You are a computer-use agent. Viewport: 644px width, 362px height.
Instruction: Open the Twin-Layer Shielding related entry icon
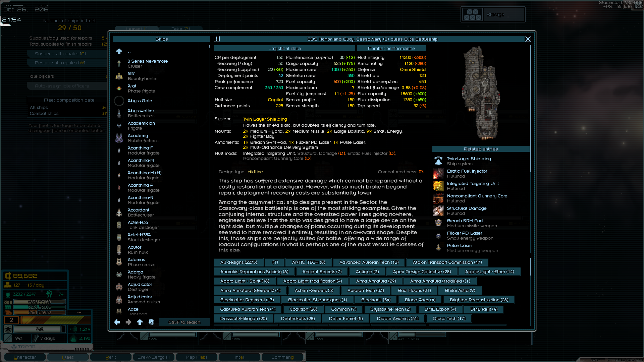pyautogui.click(x=438, y=161)
